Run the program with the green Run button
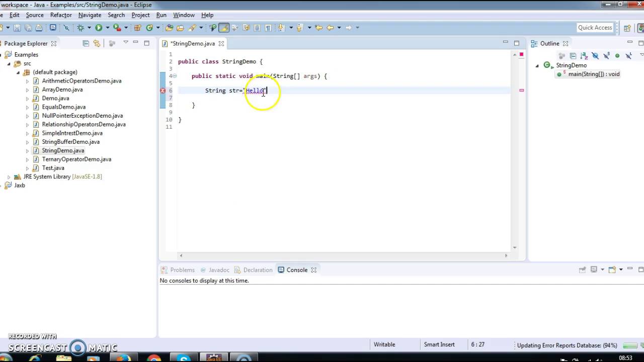The width and height of the screenshot is (644, 362). [99, 28]
